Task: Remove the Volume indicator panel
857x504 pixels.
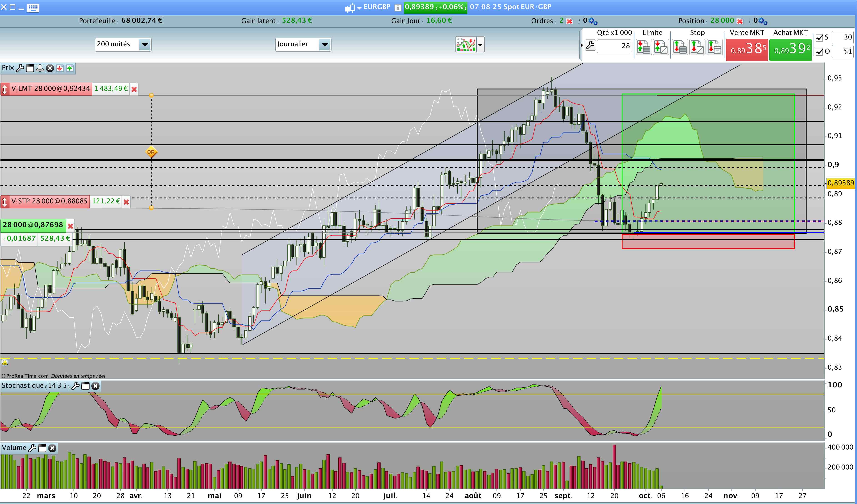Action: (52, 448)
